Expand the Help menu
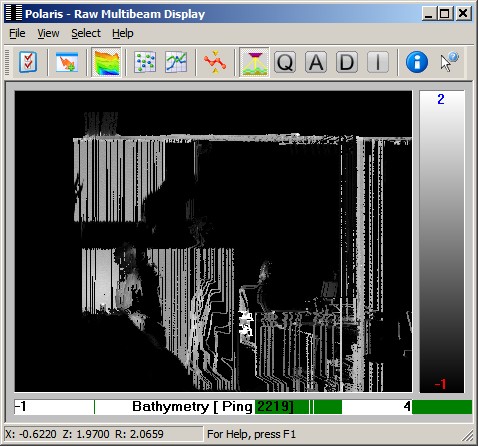Screen dimensions: 478x446 (x=123, y=33)
